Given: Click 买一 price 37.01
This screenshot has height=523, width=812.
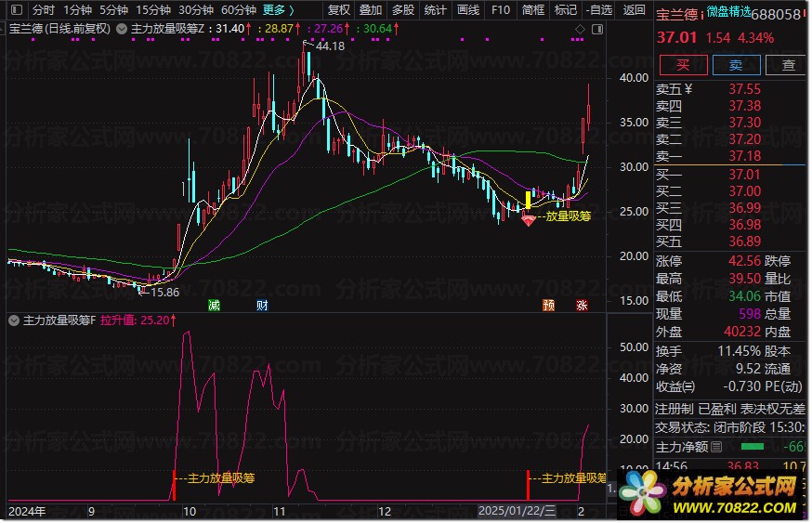Looking at the screenshot, I should point(745,175).
